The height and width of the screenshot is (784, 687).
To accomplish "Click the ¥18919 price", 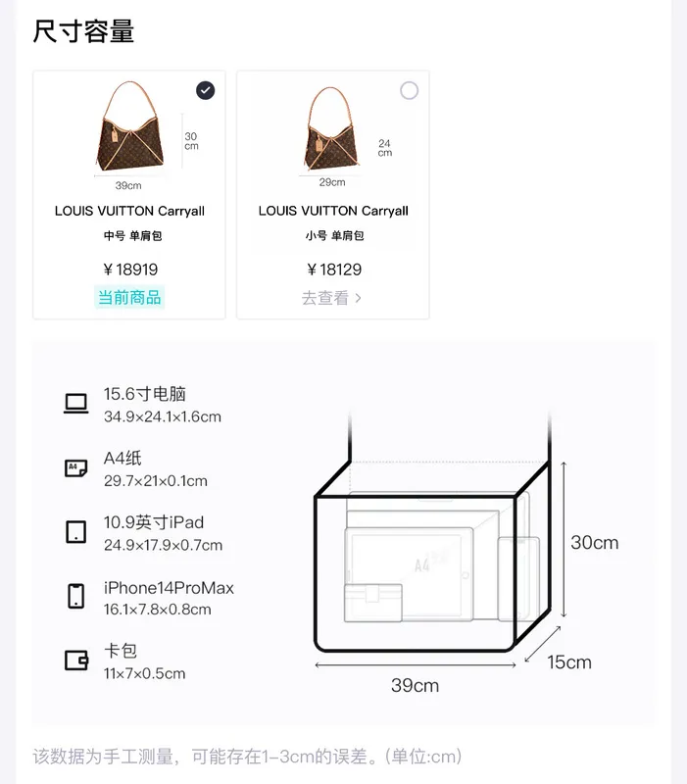I will (130, 270).
